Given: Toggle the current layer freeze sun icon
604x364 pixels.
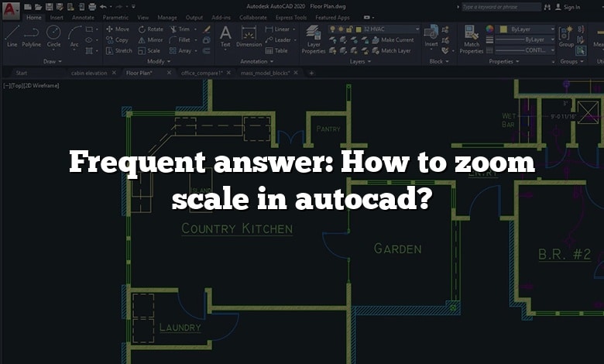Looking at the screenshot, I should (x=341, y=29).
